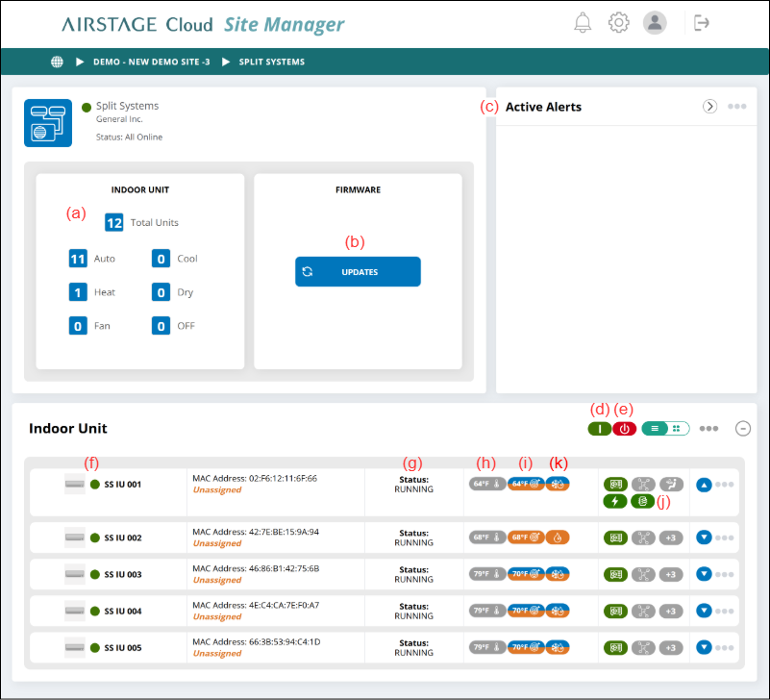770x700 pixels.
Task: Select the SPLIT SYSTEMS breadcrumb item
Action: pos(271,62)
